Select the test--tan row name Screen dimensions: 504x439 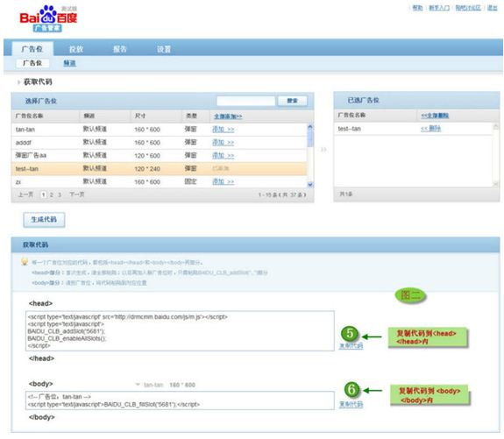(27, 169)
